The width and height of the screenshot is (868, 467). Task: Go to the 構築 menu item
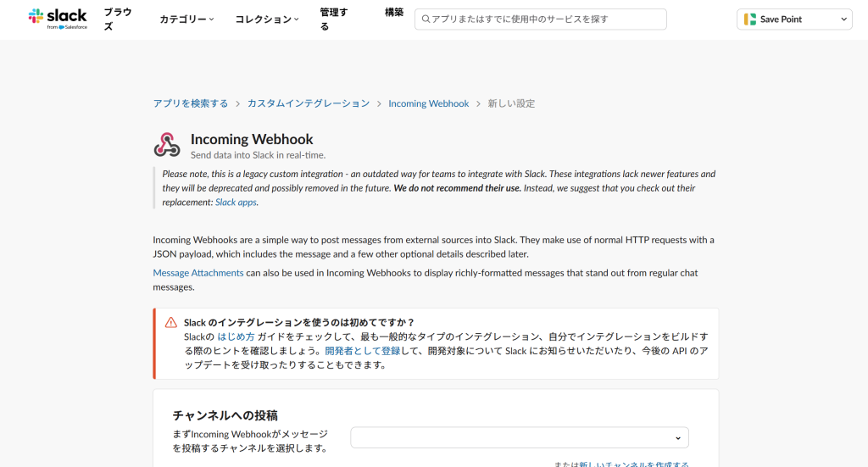click(394, 13)
